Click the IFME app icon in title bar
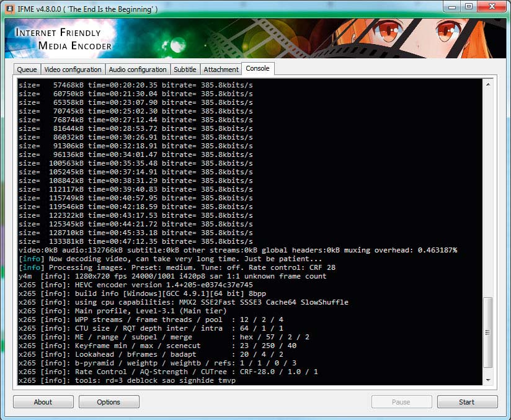Screen dimensions: 511x420 pyautogui.click(x=9, y=9)
